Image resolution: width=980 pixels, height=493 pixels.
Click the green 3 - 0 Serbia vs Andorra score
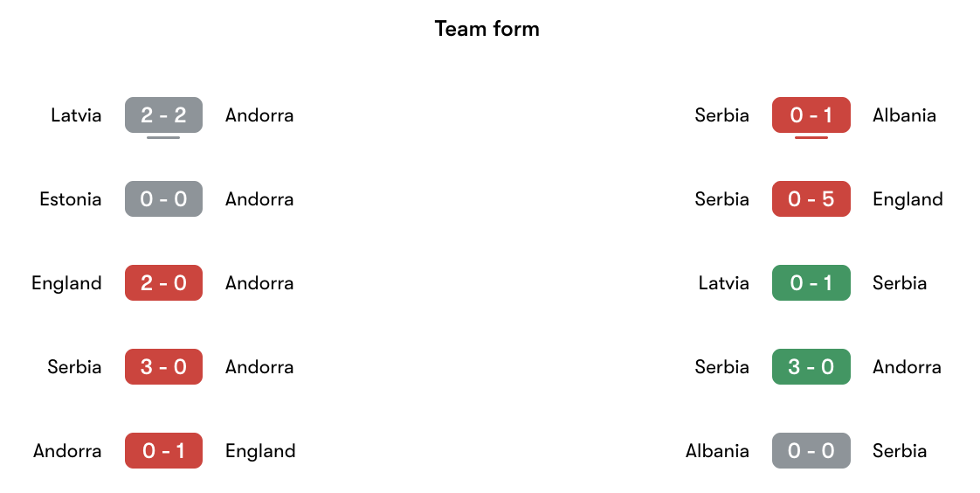pos(811,367)
